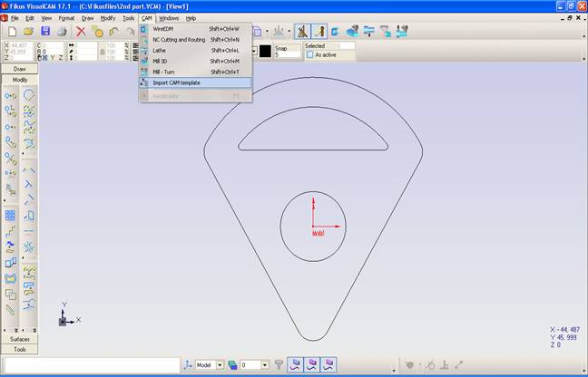Toggle the first layer view button in bottom bar
The height and width of the screenshot is (377, 588).
click(x=295, y=364)
